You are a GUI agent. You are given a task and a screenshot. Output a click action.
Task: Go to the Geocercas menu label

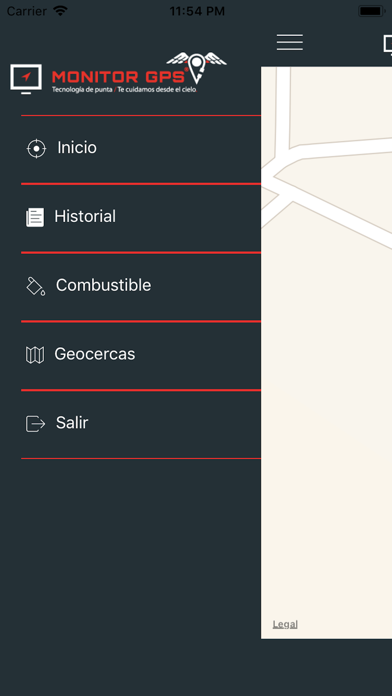point(95,354)
